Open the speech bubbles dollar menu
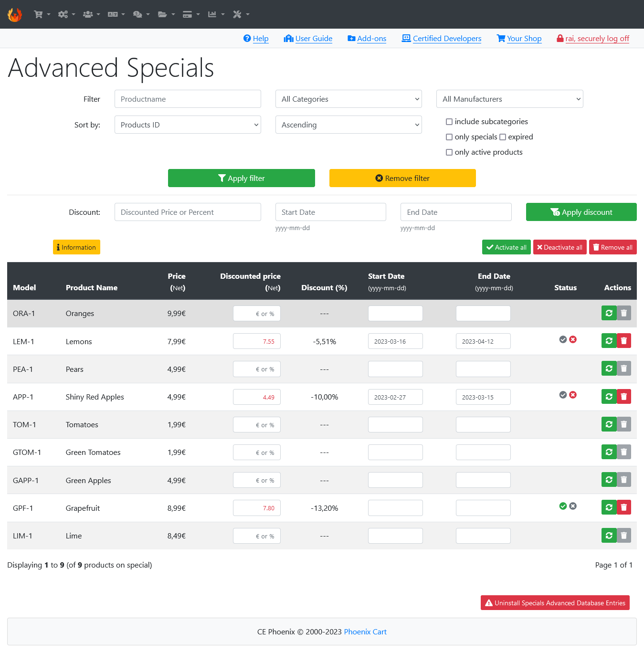 141,14
